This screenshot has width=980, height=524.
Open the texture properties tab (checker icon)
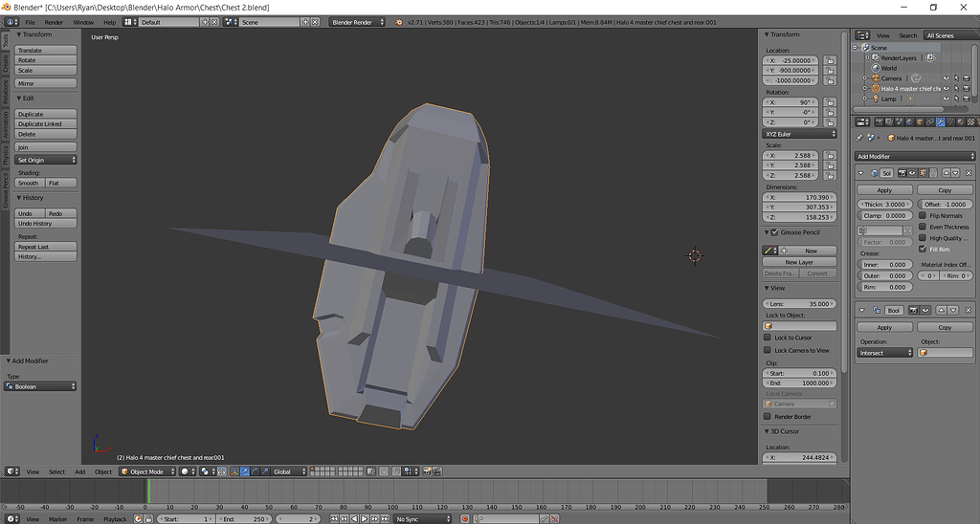click(x=970, y=121)
